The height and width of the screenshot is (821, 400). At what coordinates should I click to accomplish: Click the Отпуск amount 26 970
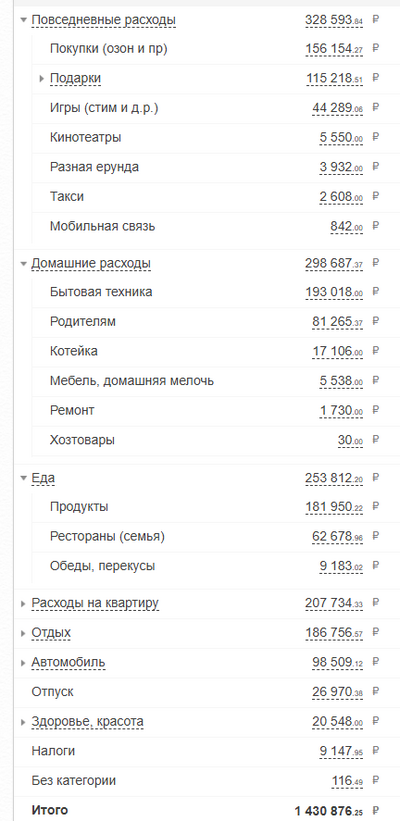[338, 692]
